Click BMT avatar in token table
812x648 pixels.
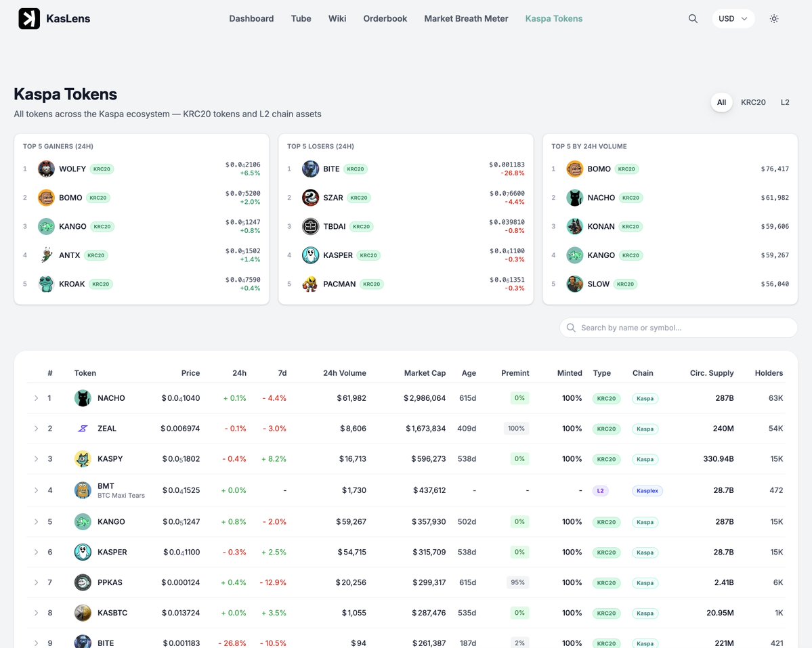[x=83, y=490]
